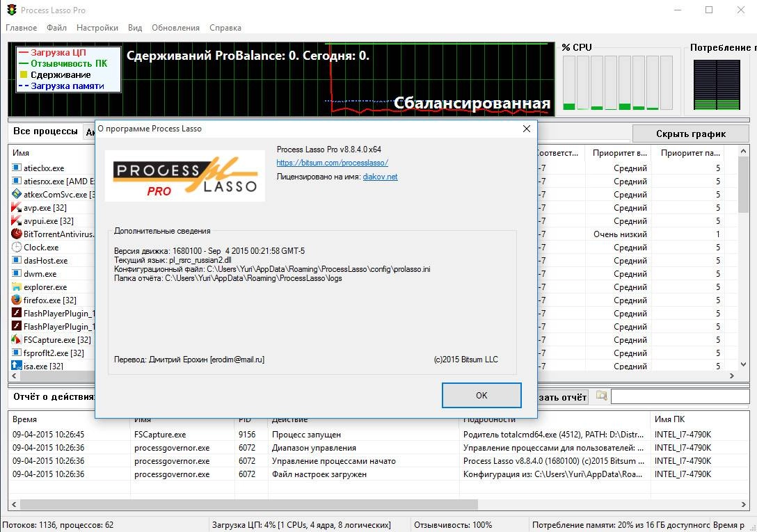
Task: Open the Настройки menu
Action: (x=97, y=28)
